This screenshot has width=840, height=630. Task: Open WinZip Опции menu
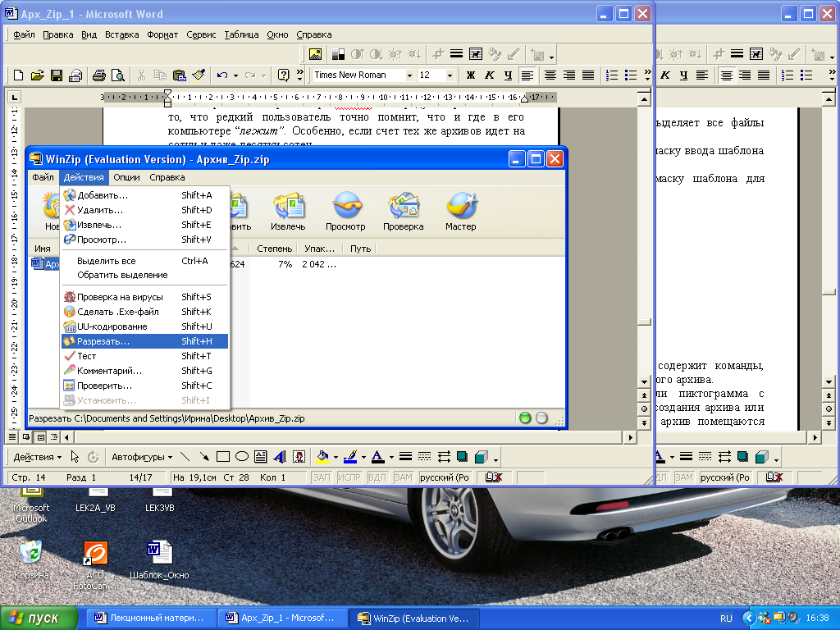[x=126, y=177]
